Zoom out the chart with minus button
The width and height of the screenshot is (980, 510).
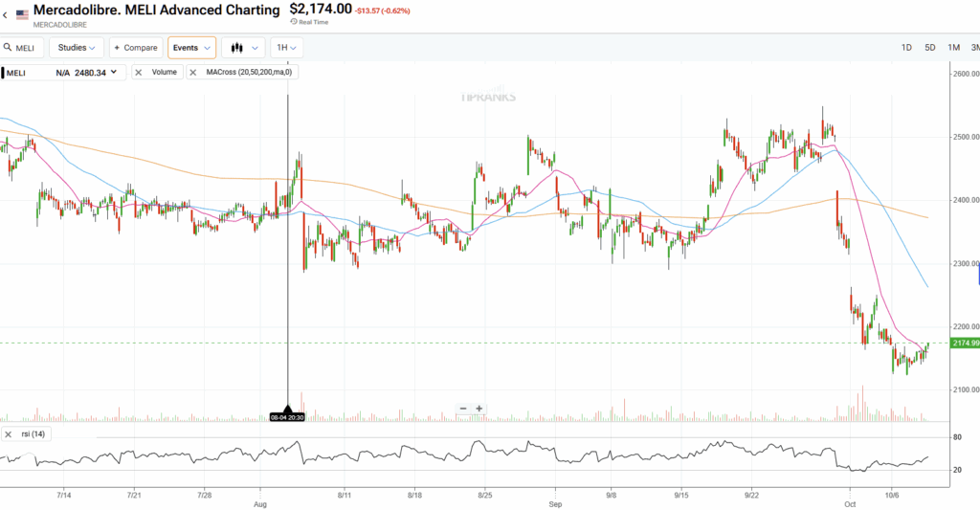(x=463, y=409)
